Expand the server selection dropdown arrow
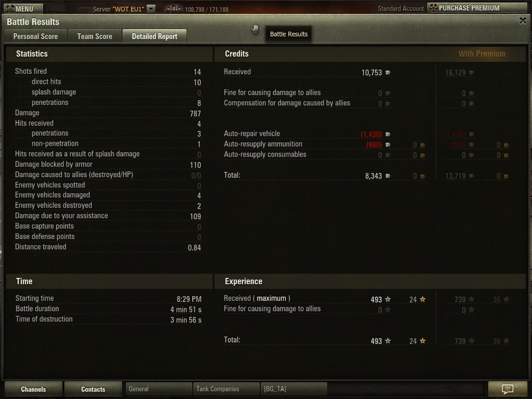Screen dimensions: 532x399 coord(151,8)
